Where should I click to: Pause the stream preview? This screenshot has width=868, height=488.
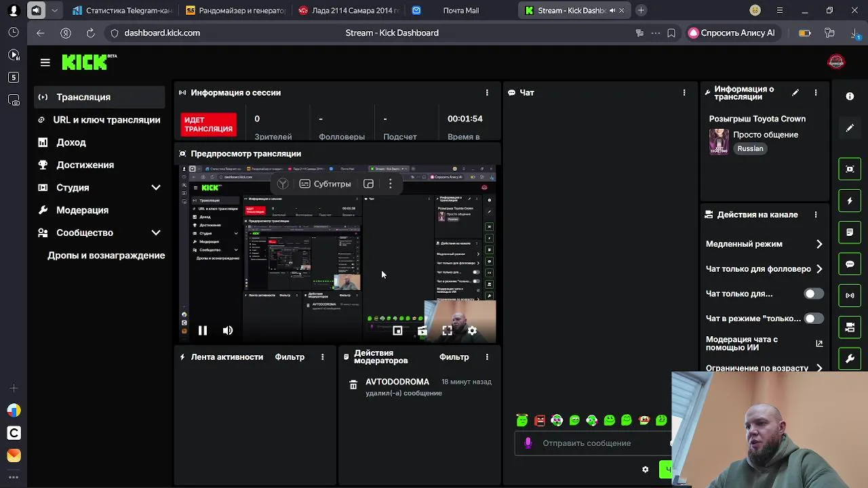[202, 331]
